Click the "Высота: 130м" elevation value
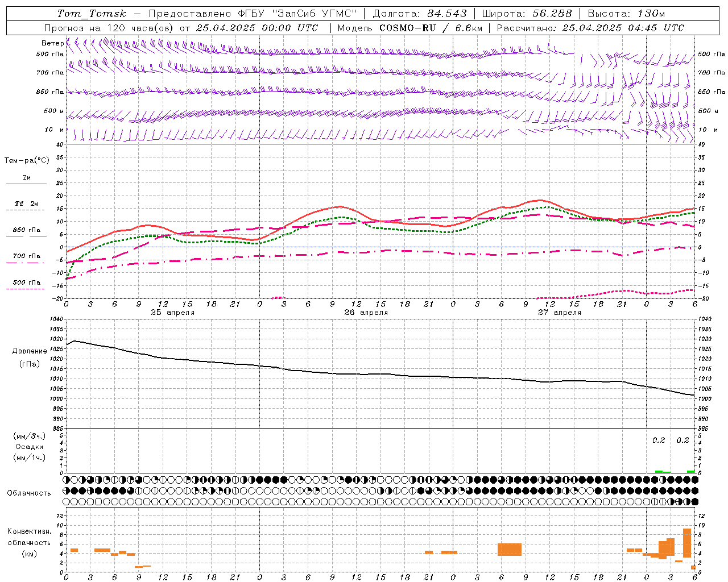Viewport: 728px width, 582px height. 626,14
